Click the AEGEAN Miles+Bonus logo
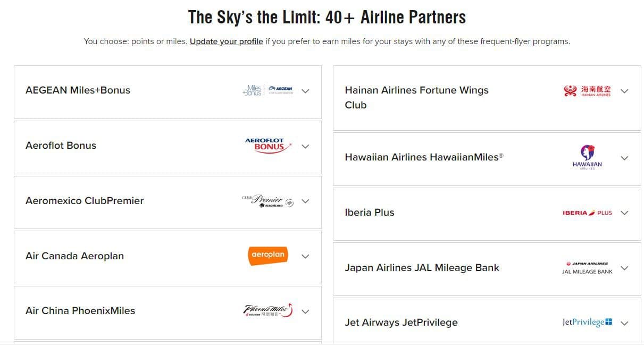Viewport: 644px width, 347px height. pos(267,90)
